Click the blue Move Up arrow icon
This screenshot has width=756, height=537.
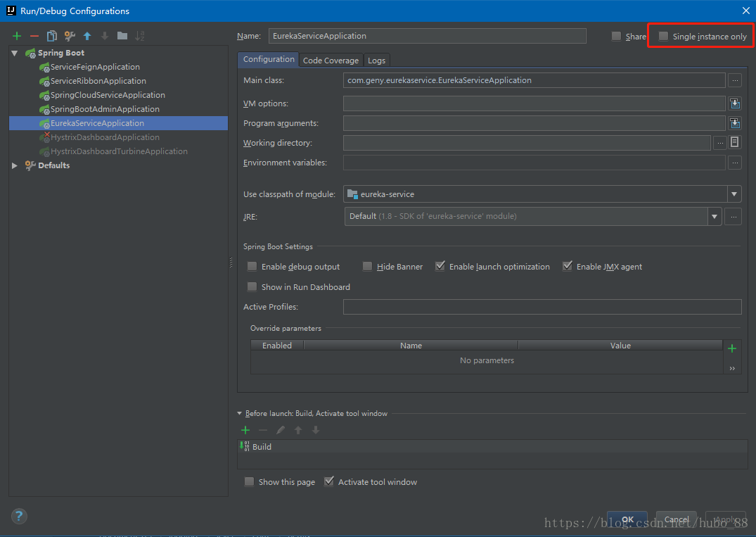tap(87, 36)
